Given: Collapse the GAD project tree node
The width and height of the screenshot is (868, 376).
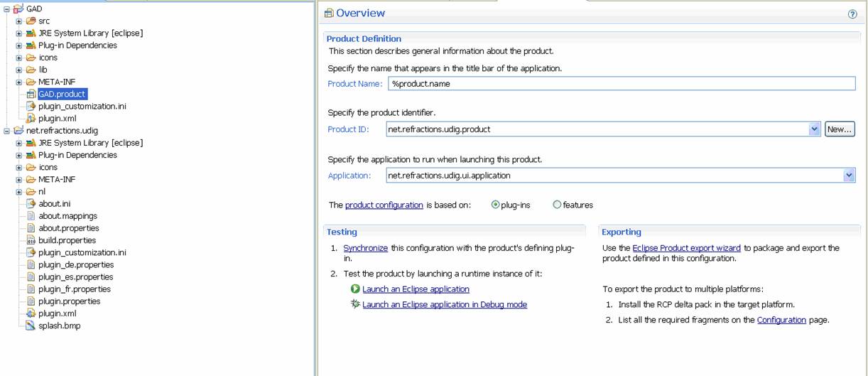Looking at the screenshot, I should [x=7, y=9].
